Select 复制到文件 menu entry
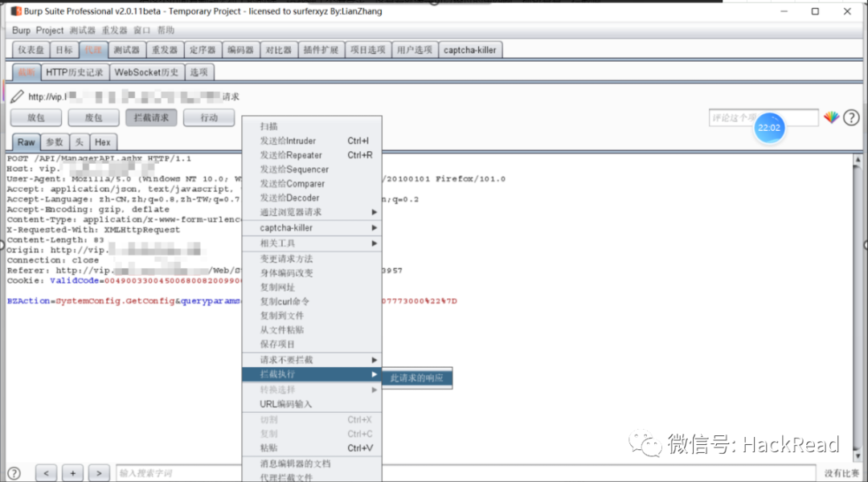Screen dimensions: 868x482 click(312, 316)
